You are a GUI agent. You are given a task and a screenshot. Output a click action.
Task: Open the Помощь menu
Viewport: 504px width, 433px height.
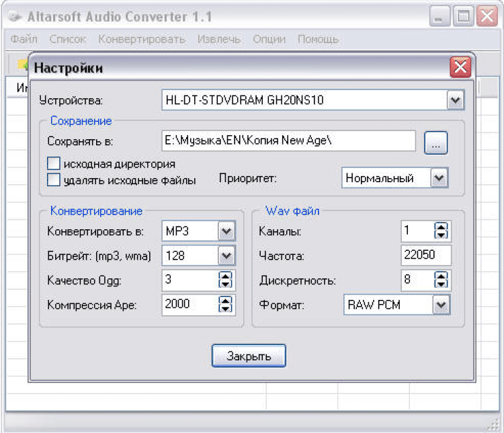(x=319, y=39)
